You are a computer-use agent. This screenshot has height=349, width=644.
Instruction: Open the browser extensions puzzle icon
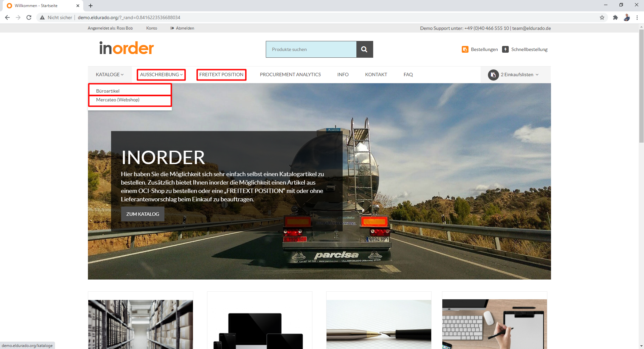pyautogui.click(x=615, y=17)
